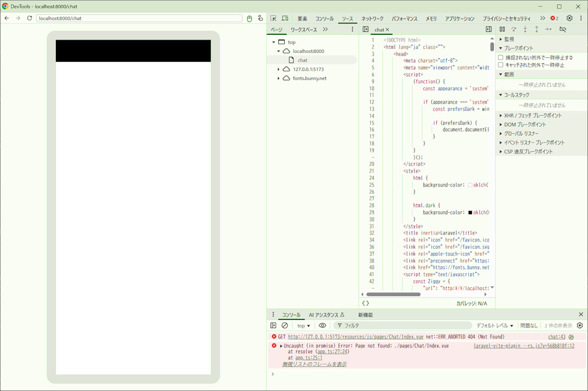Enable キャッチされた例外で一時停止 checkbox
588x391 pixels.
[x=501, y=65]
